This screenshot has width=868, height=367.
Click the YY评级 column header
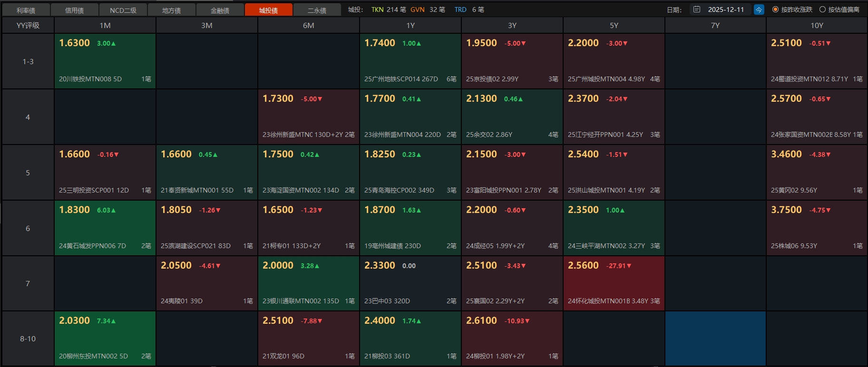coord(28,25)
